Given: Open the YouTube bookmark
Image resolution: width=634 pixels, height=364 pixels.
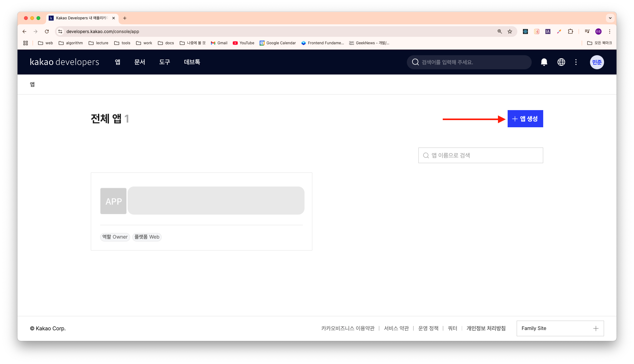Looking at the screenshot, I should 243,43.
